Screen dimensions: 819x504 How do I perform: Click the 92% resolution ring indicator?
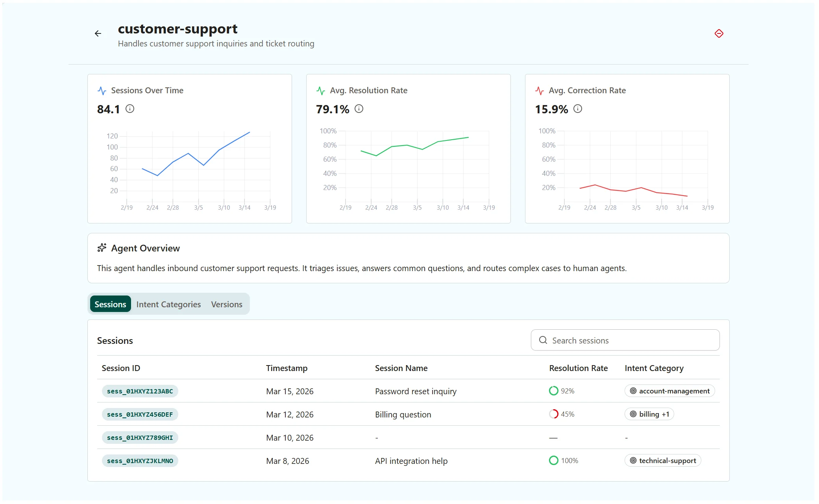[553, 391]
